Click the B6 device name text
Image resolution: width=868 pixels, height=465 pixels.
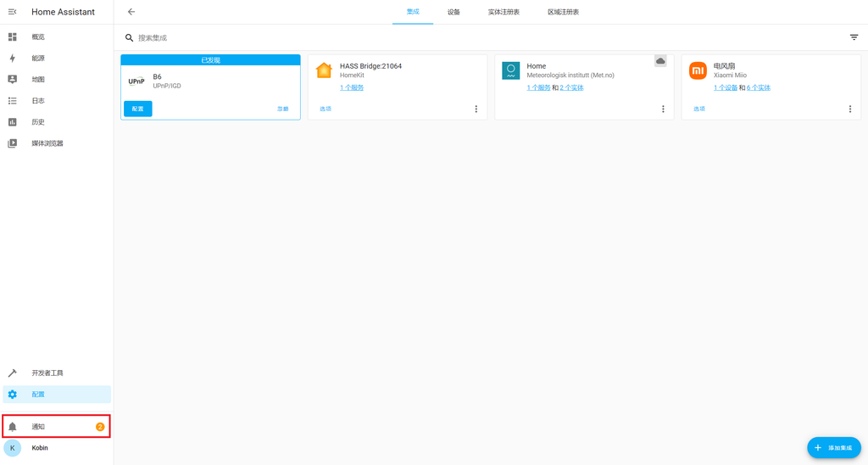tap(157, 77)
